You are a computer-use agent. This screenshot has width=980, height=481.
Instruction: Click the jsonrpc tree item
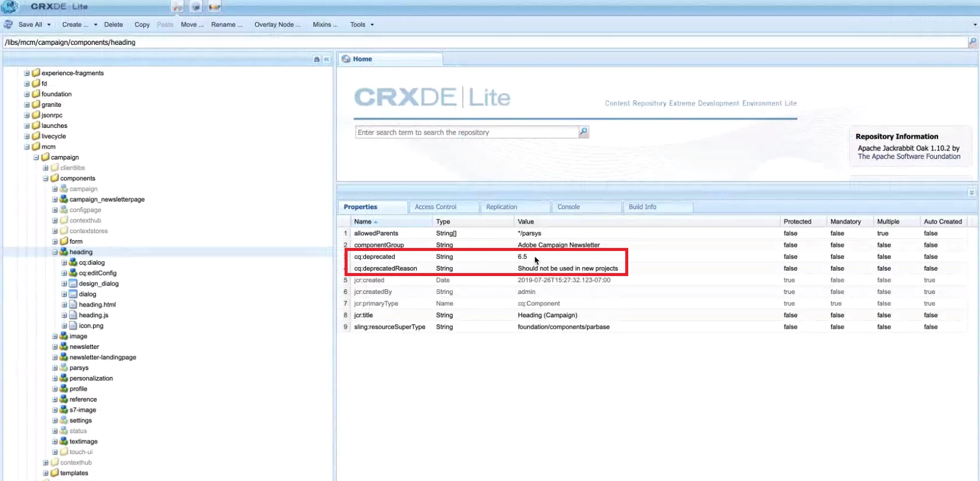coord(52,115)
